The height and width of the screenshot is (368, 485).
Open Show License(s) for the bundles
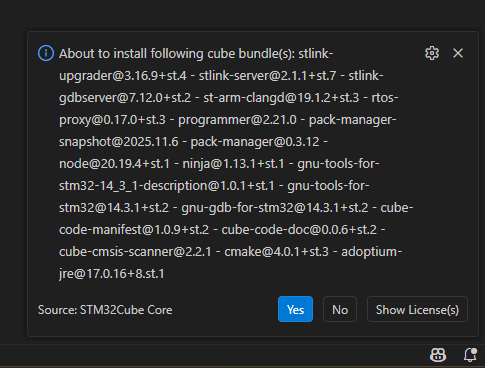[x=417, y=309]
